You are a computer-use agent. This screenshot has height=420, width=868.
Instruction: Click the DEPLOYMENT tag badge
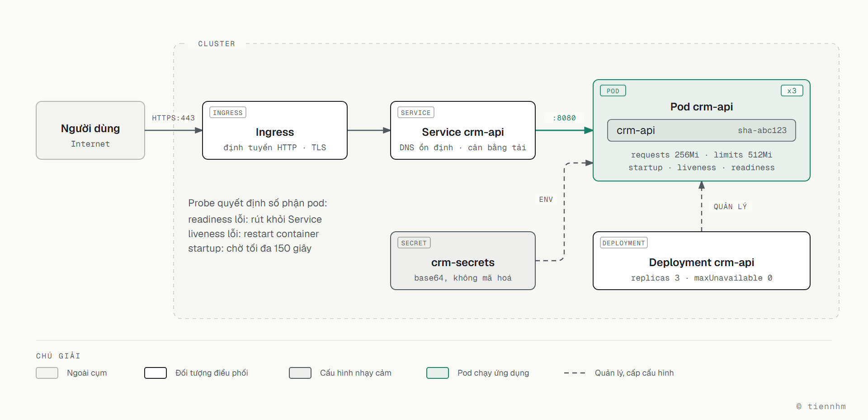[x=624, y=243]
